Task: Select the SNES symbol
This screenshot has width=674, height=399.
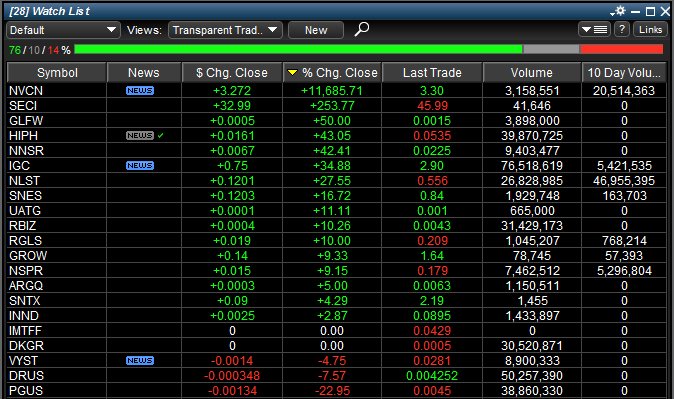Action: click(x=25, y=196)
